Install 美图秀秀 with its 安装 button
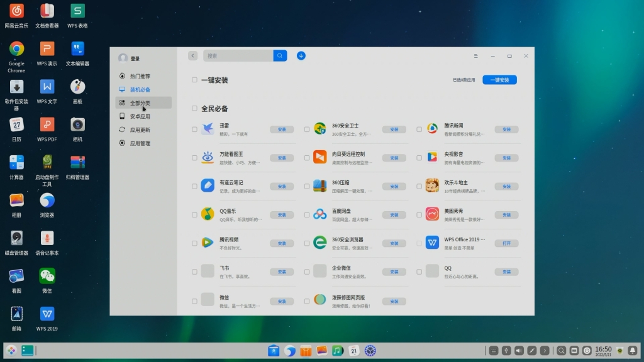Screen dimensions: 644x362 pyautogui.click(x=506, y=215)
